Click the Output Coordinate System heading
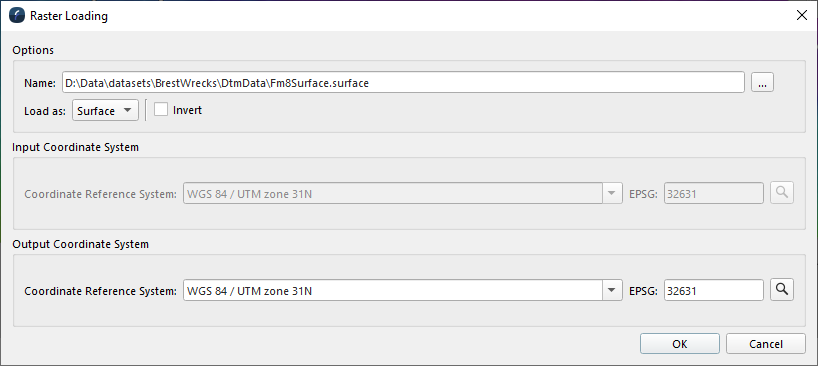 tap(80, 244)
